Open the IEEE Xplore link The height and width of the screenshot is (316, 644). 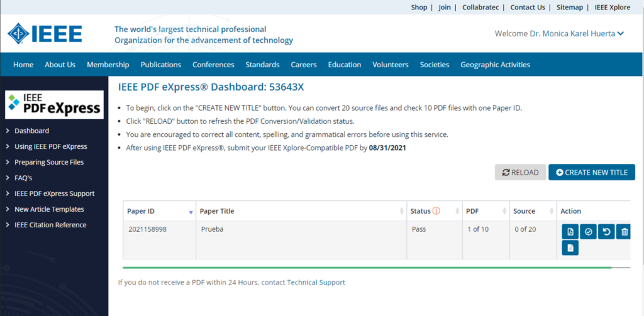coord(613,8)
